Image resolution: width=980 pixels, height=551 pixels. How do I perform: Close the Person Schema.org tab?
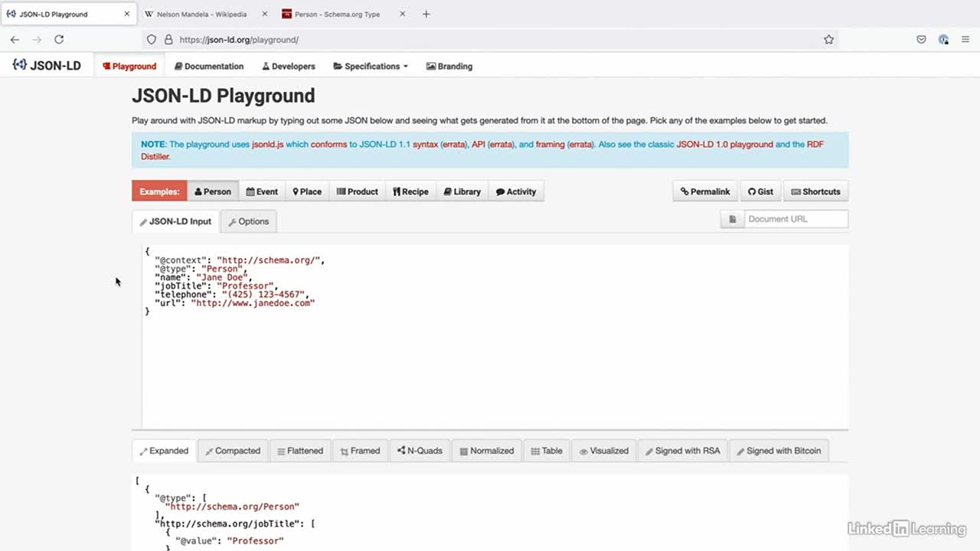pyautogui.click(x=403, y=14)
